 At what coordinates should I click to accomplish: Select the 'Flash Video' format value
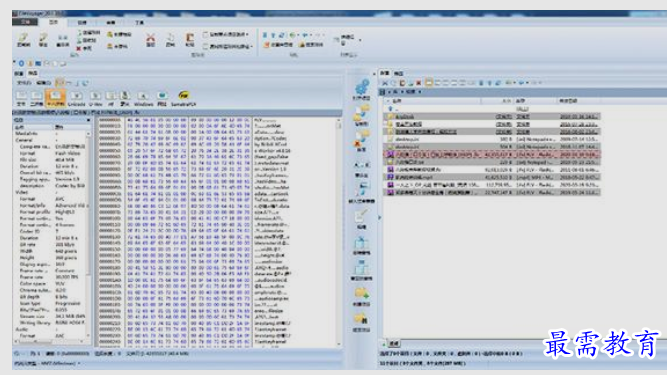tap(68, 153)
